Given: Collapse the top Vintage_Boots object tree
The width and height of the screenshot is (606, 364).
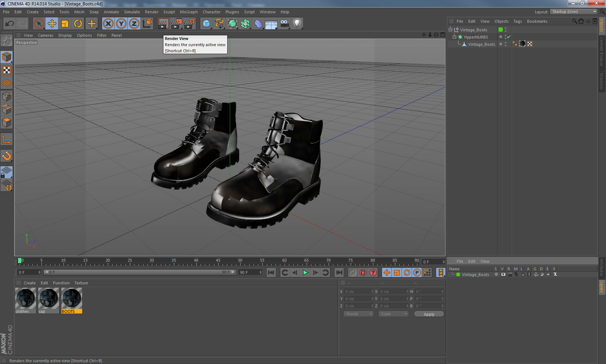Looking at the screenshot, I should point(451,30).
